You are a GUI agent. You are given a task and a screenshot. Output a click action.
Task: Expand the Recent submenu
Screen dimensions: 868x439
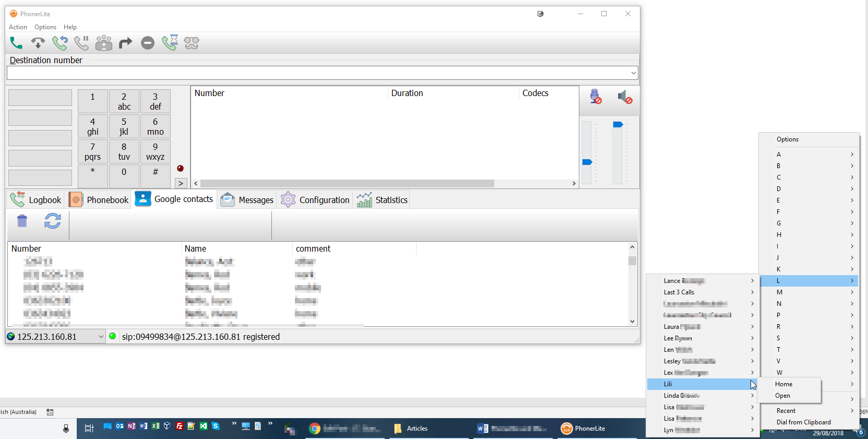(809, 411)
